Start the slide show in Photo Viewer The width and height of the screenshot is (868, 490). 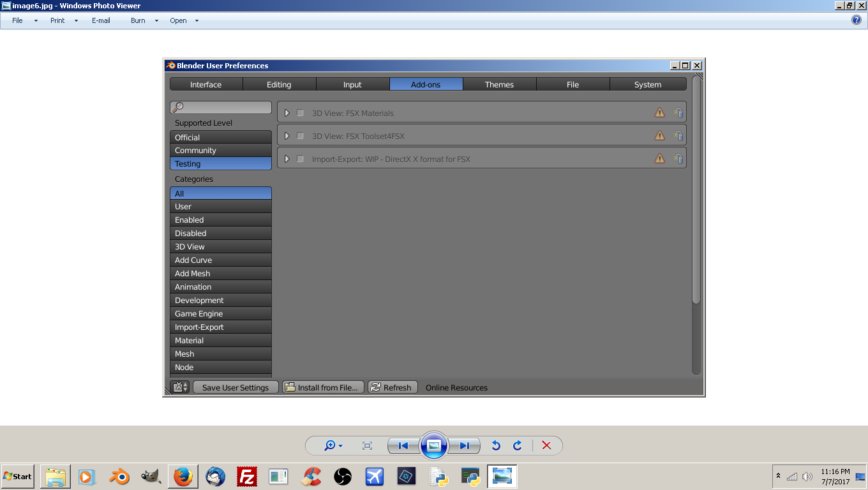tap(434, 445)
